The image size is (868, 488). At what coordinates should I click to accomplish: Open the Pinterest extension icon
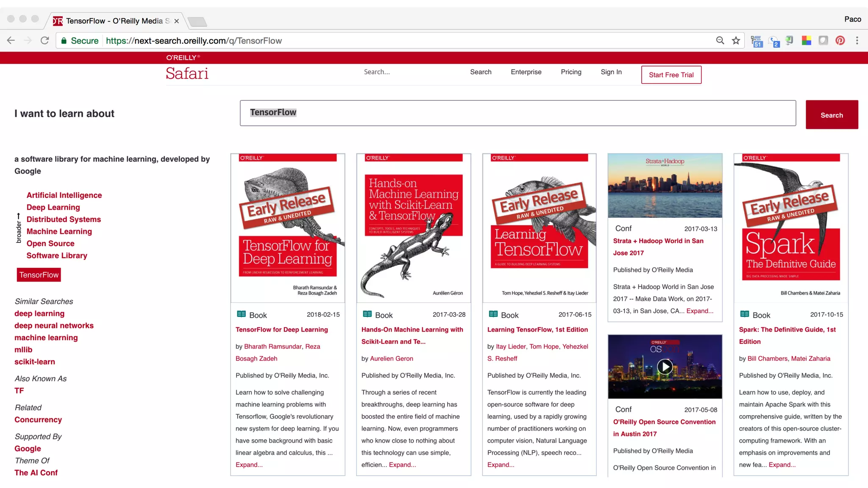840,41
